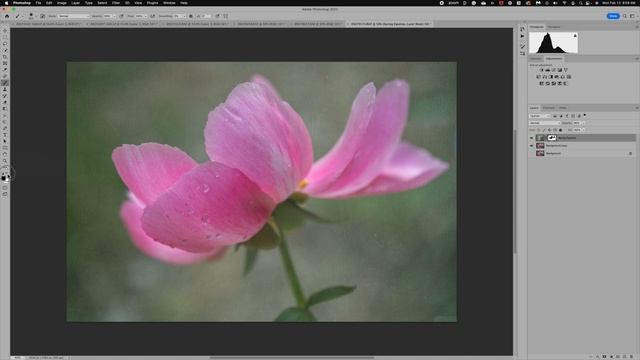Add a Black & White adjustment

tap(551, 77)
